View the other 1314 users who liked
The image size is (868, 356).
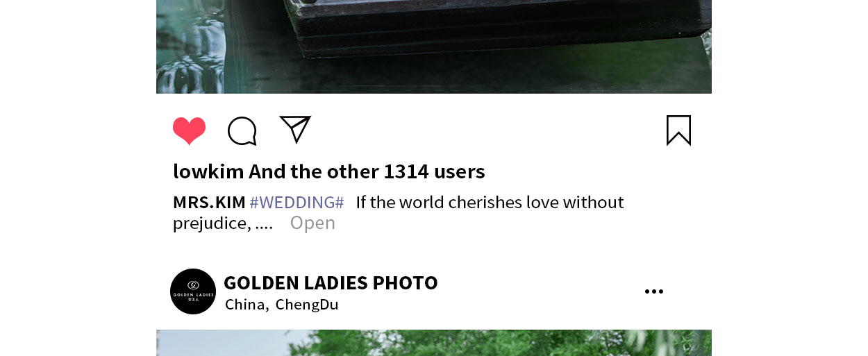pyautogui.click(x=367, y=171)
